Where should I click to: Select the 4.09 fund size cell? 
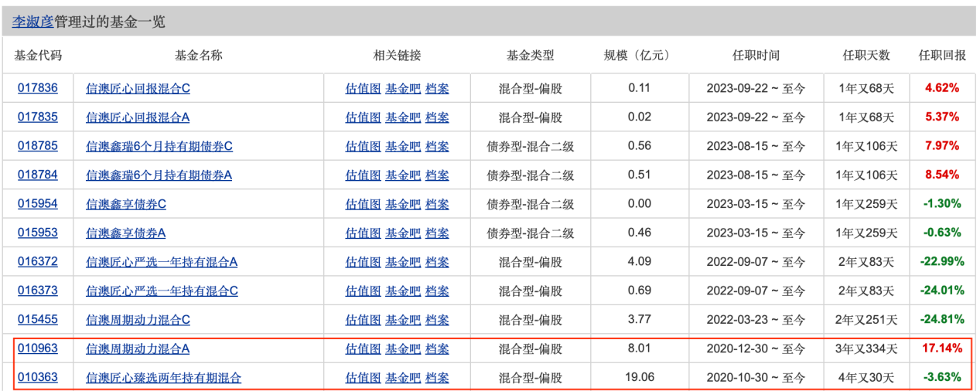640,262
